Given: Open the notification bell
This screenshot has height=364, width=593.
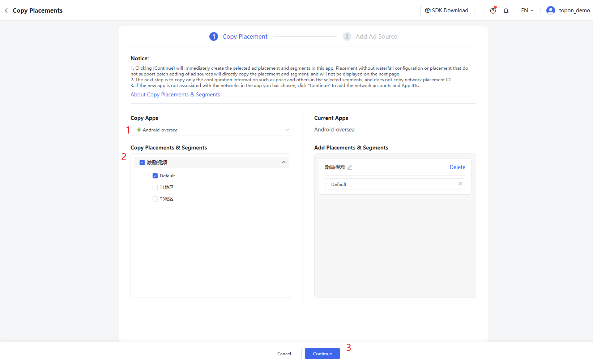Looking at the screenshot, I should pos(505,11).
